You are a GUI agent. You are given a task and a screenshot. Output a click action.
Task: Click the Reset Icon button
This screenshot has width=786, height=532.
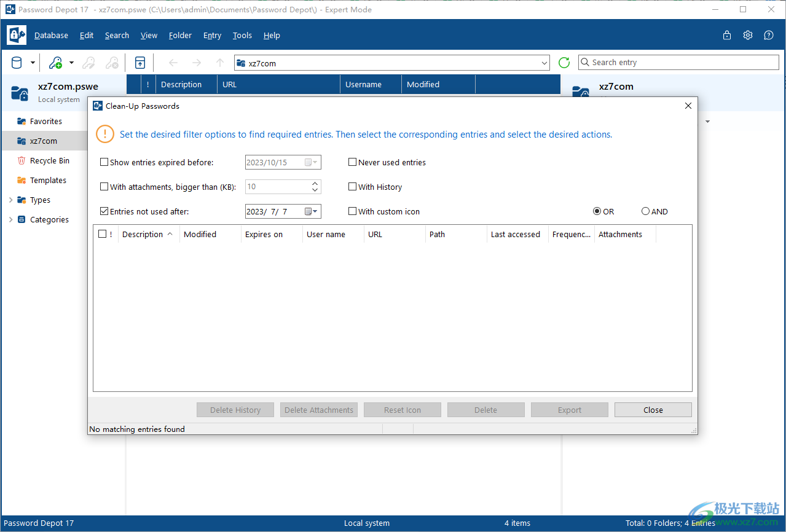(x=403, y=410)
